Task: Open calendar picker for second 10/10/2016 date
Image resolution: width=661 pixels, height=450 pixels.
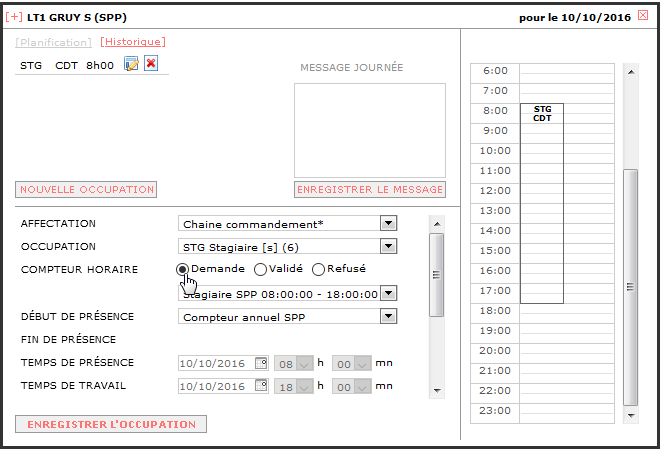Action: pyautogui.click(x=261, y=385)
